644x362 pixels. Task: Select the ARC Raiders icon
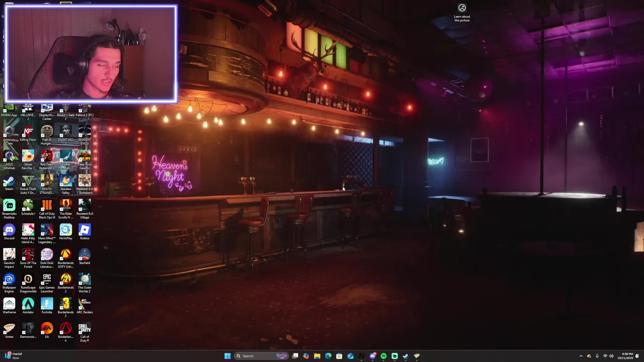click(85, 306)
